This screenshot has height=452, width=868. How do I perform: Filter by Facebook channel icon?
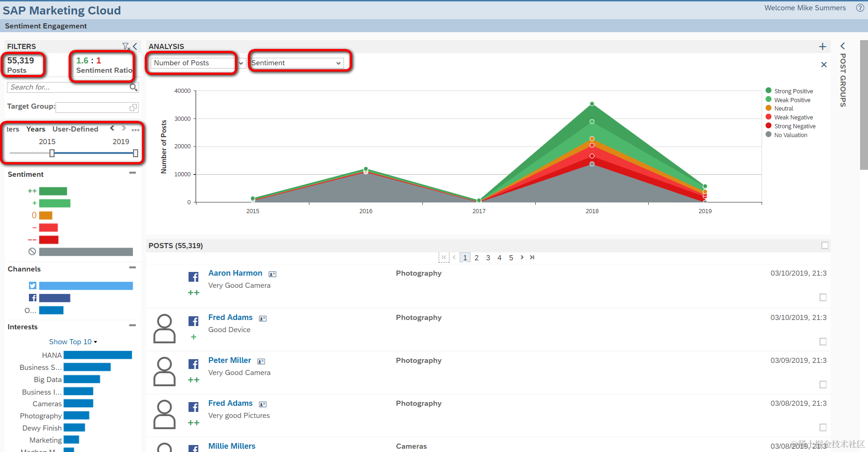(33, 298)
